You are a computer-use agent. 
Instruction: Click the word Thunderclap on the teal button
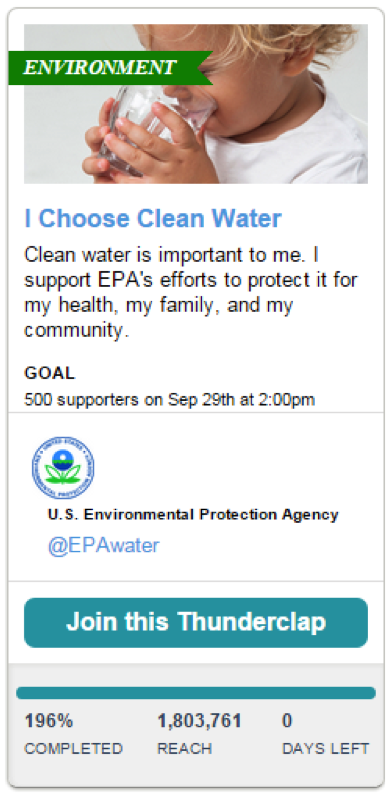coord(252,622)
